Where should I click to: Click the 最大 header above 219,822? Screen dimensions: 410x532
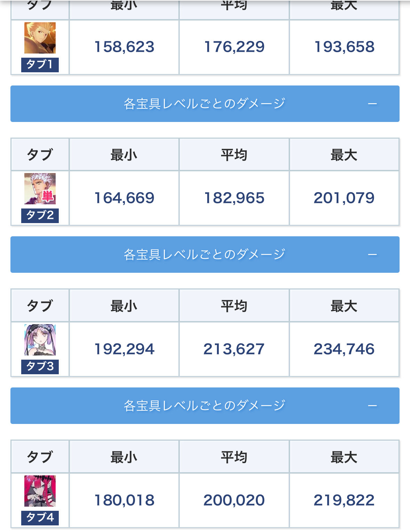coord(344,457)
